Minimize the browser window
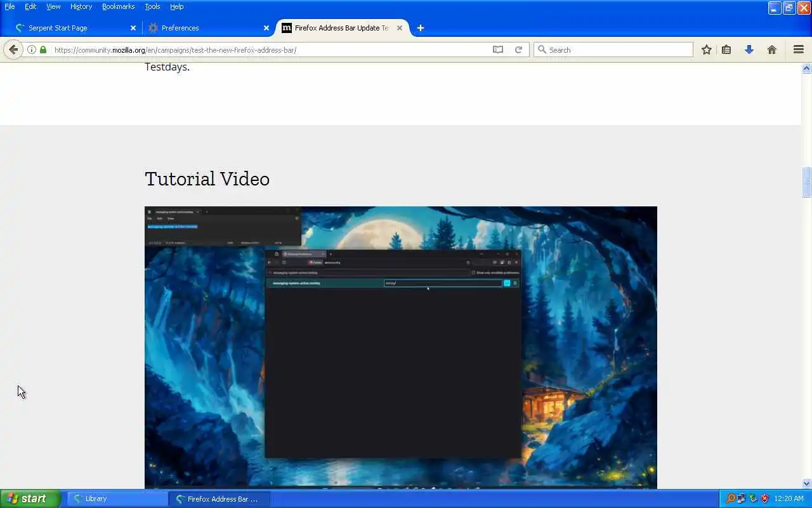This screenshot has width=812, height=508. (x=774, y=8)
